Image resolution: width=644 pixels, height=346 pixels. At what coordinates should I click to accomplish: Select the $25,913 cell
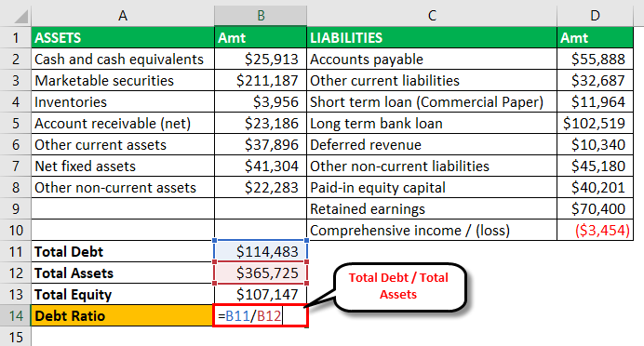click(x=261, y=60)
